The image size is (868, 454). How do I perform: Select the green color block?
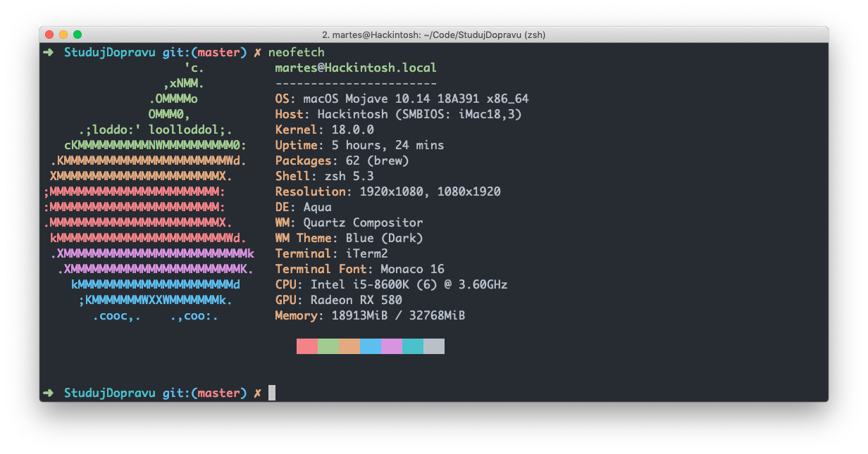pos(328,346)
